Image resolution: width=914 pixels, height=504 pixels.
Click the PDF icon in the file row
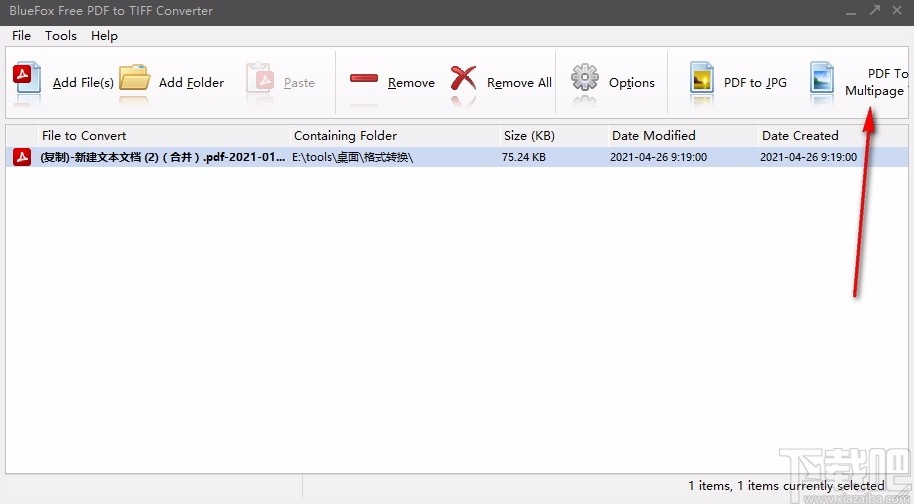click(22, 157)
